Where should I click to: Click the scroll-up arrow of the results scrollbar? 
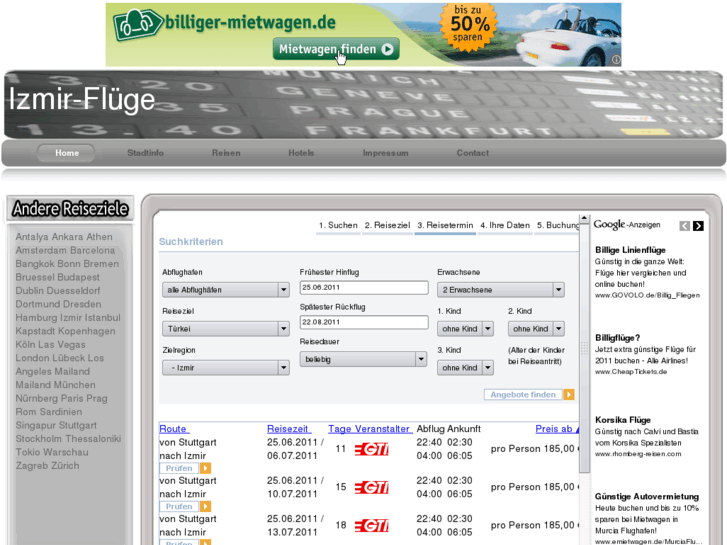[x=584, y=218]
